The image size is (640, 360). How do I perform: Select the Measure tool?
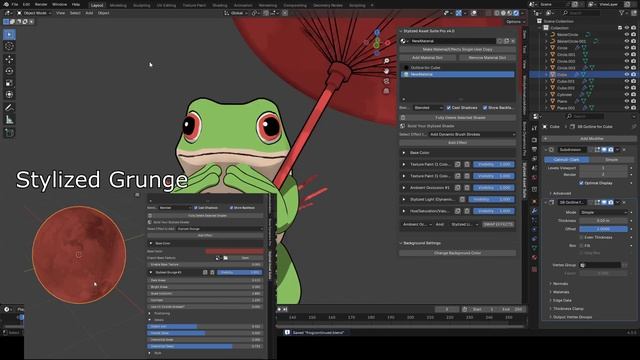[9, 120]
